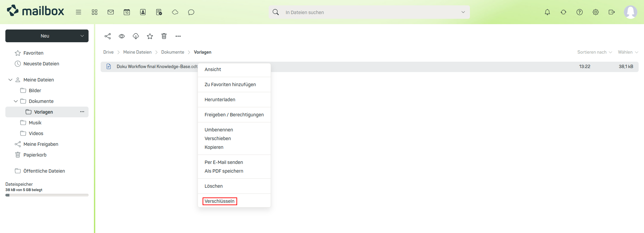The width and height of the screenshot is (644, 233).
Task: Click the mailbox logo
Action: pos(36,11)
